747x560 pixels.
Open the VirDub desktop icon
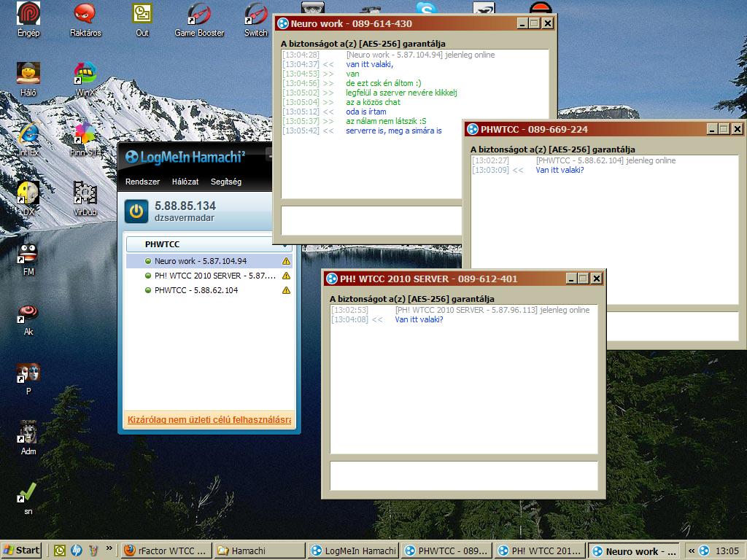85,199
